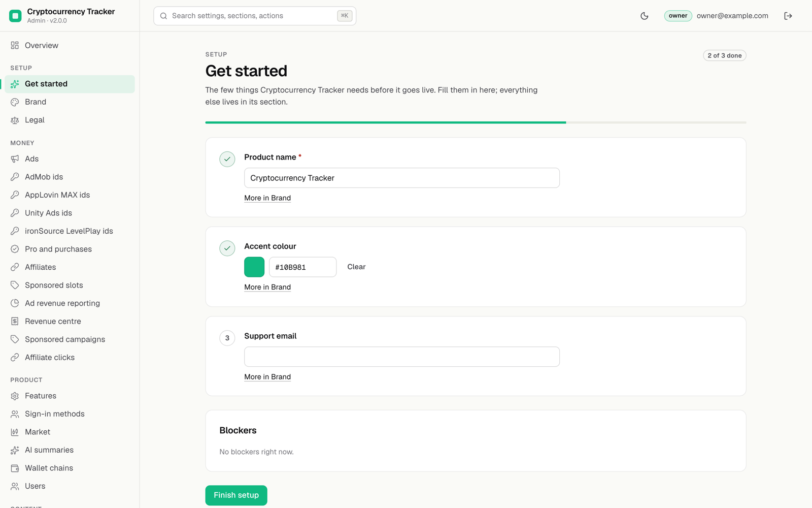
Task: Follow More in Brand under Support email
Action: pos(267,377)
